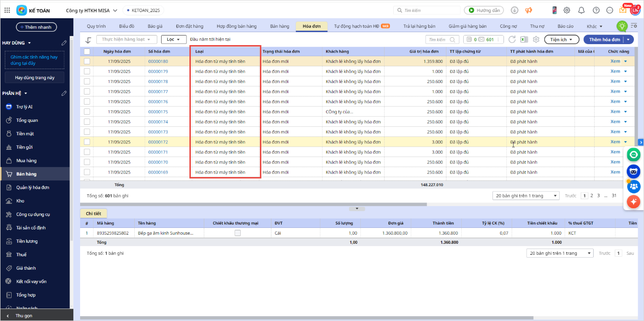Select Mua hàng in the sidebar
Image resolution: width=644 pixels, height=321 pixels.
point(26,161)
